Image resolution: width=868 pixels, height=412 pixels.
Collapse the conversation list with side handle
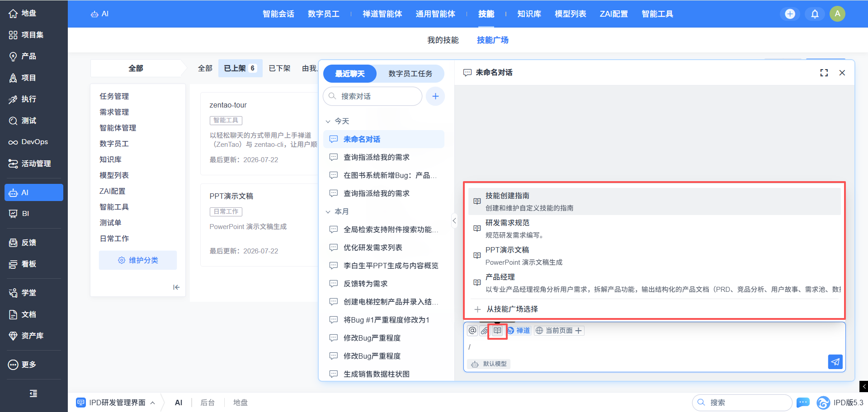pyautogui.click(x=454, y=220)
